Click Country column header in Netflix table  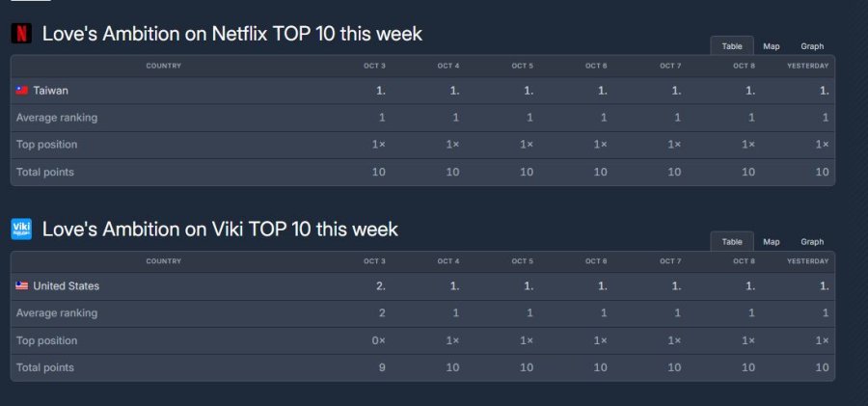click(163, 66)
